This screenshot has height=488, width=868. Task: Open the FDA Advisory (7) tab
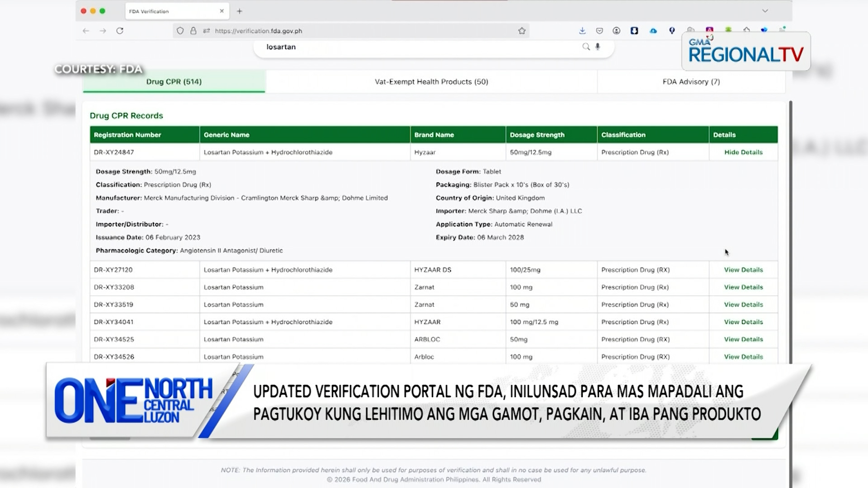[x=691, y=82]
